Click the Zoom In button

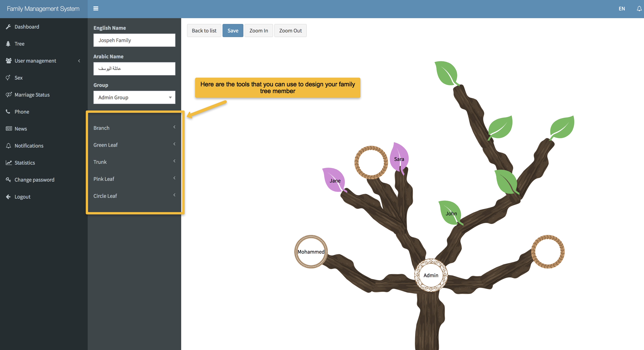(258, 31)
